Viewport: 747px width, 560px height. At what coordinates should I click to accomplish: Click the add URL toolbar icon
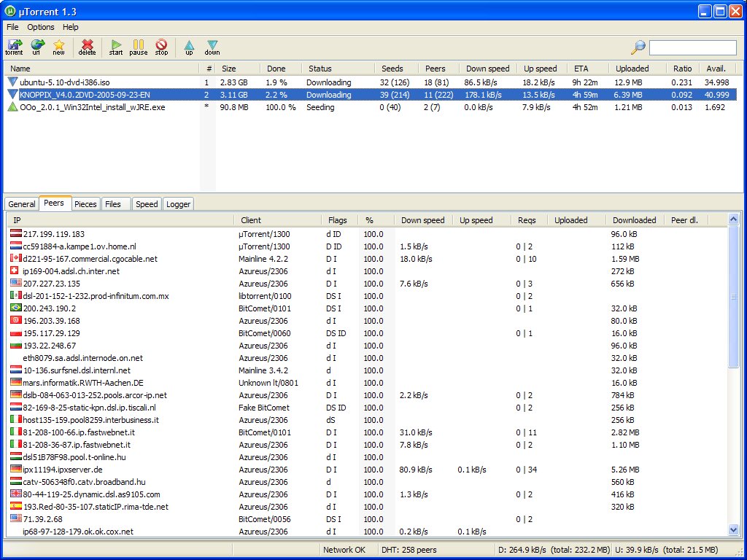coord(37,47)
